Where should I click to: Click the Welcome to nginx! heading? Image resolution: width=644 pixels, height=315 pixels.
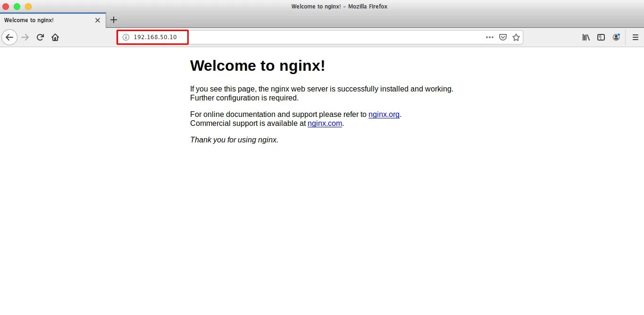(x=258, y=66)
